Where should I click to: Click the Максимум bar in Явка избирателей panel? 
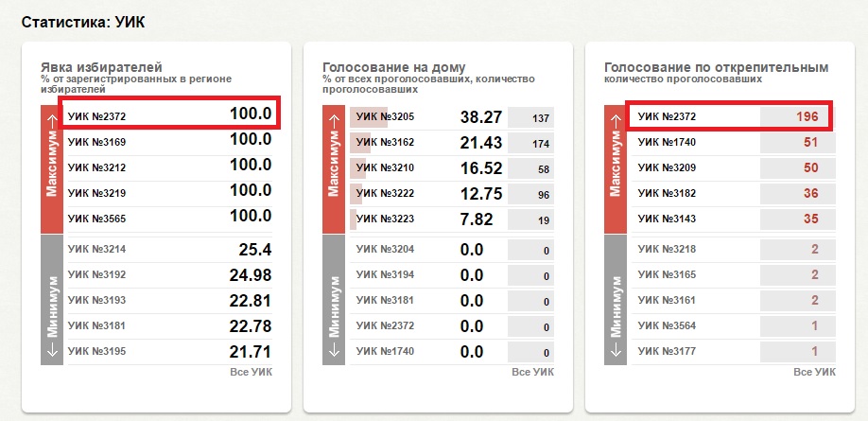(51, 167)
